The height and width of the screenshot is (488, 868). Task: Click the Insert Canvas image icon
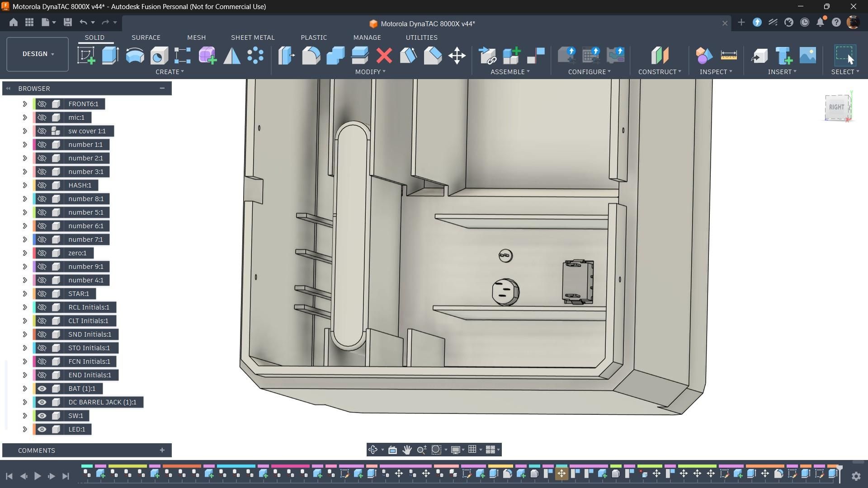pos(808,56)
